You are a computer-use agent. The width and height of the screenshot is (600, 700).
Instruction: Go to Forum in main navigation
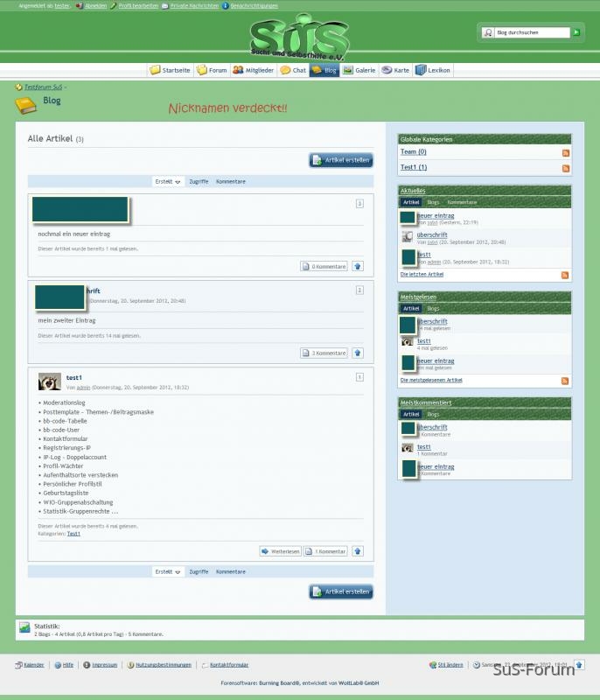pos(212,70)
